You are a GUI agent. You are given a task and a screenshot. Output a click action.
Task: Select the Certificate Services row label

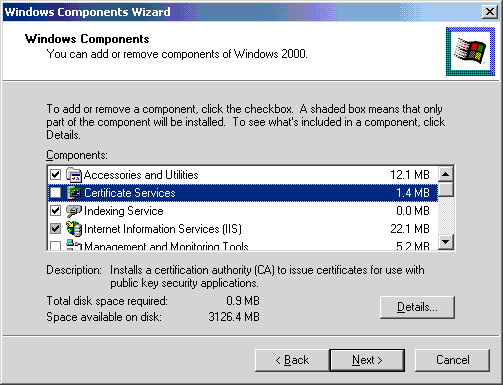(130, 193)
